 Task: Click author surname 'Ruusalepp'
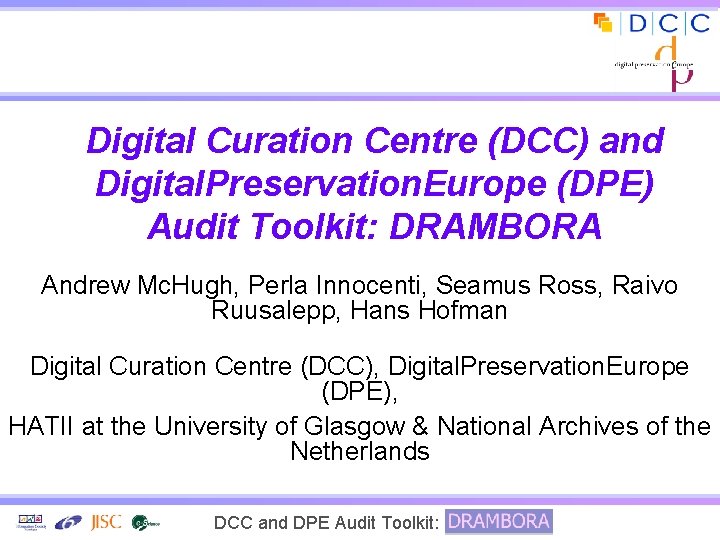tap(274, 311)
